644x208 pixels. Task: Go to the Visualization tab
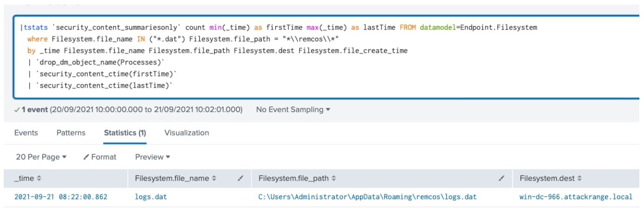186,133
